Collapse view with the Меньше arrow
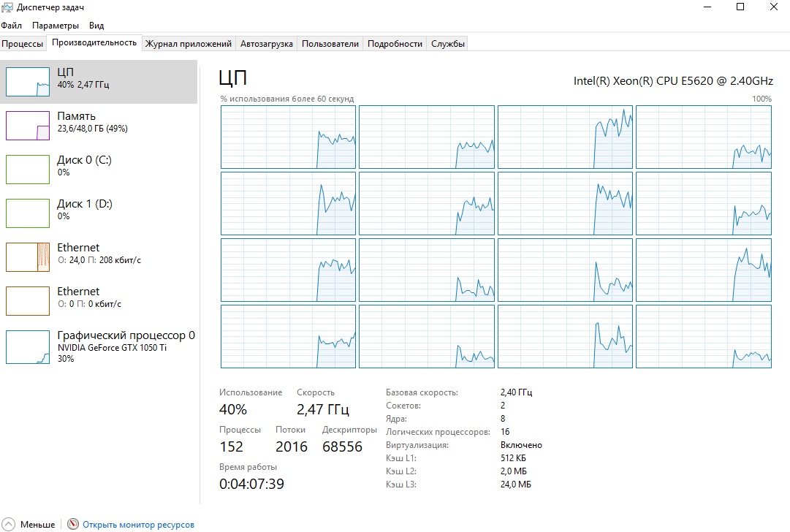Image resolution: width=790 pixels, height=532 pixels. tap(10, 524)
